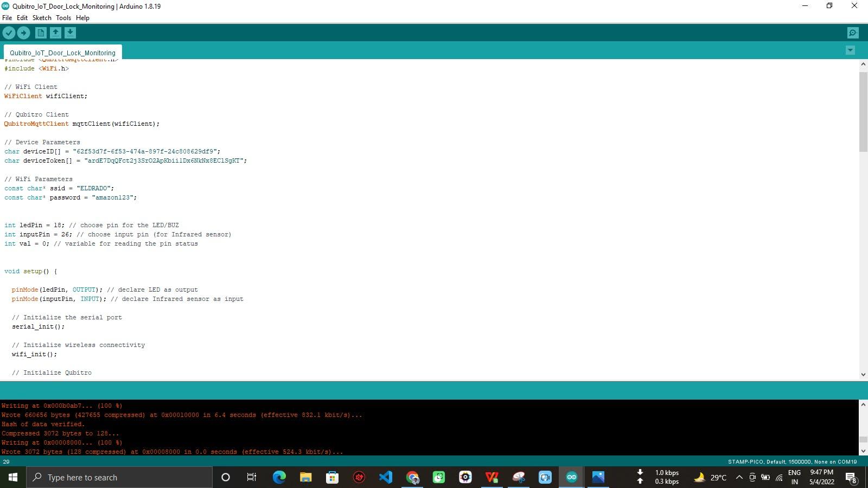Click the wifi_init(); call

[34, 354]
